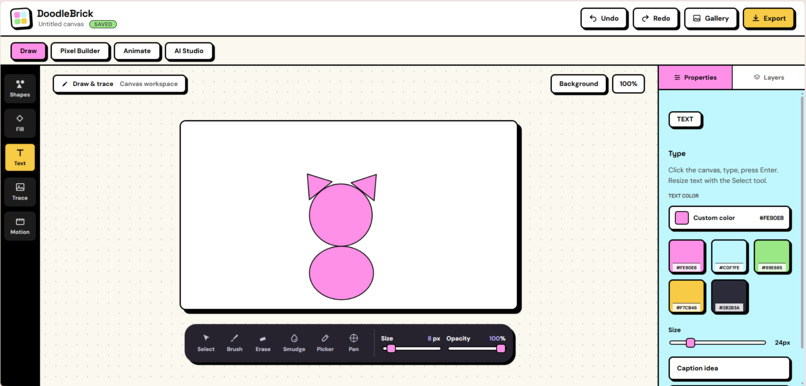806x386 pixels.
Task: Click the Draw & trace workspace label
Action: (119, 84)
